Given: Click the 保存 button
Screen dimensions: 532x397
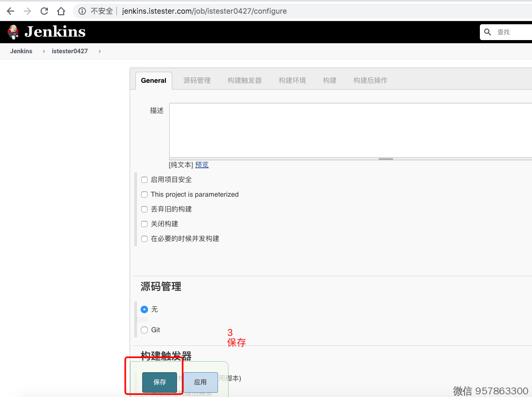Looking at the screenshot, I should (160, 382).
